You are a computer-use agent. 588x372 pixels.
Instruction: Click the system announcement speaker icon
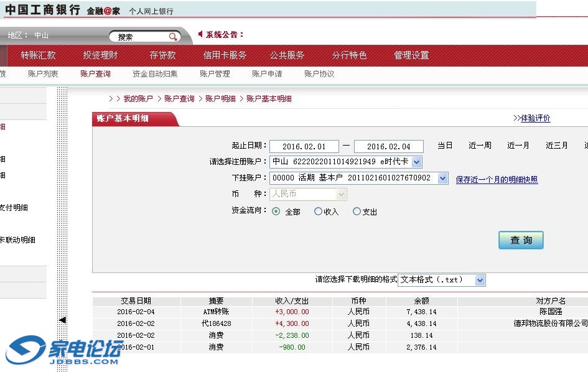click(200, 34)
